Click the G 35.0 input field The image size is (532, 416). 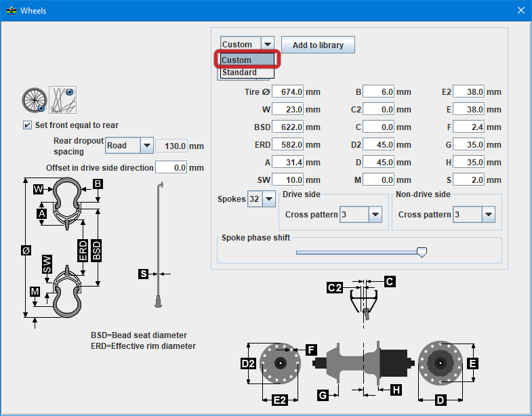tap(469, 145)
